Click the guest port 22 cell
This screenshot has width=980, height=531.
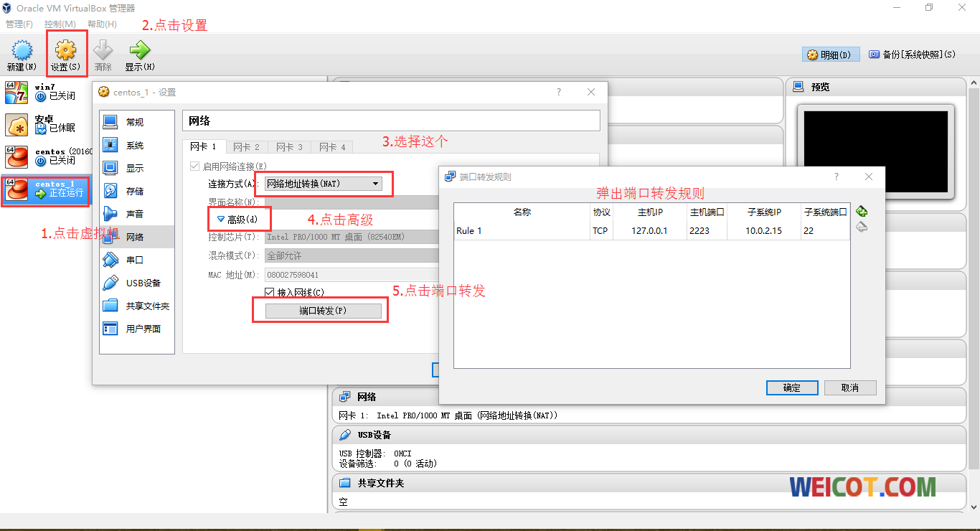pos(825,231)
